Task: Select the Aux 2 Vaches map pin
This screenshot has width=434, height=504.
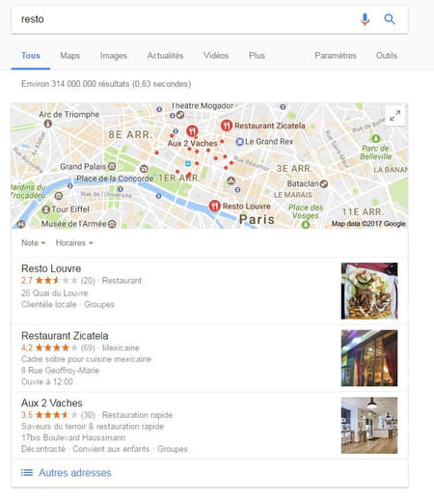Action: [x=192, y=131]
